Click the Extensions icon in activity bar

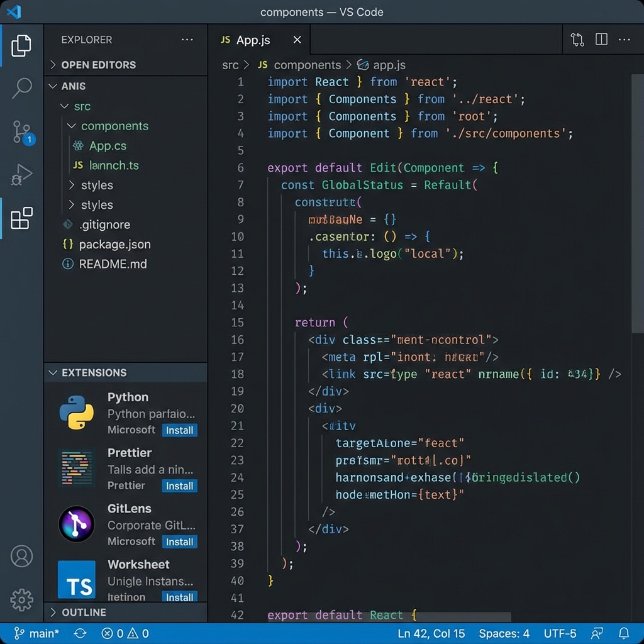tap(22, 219)
